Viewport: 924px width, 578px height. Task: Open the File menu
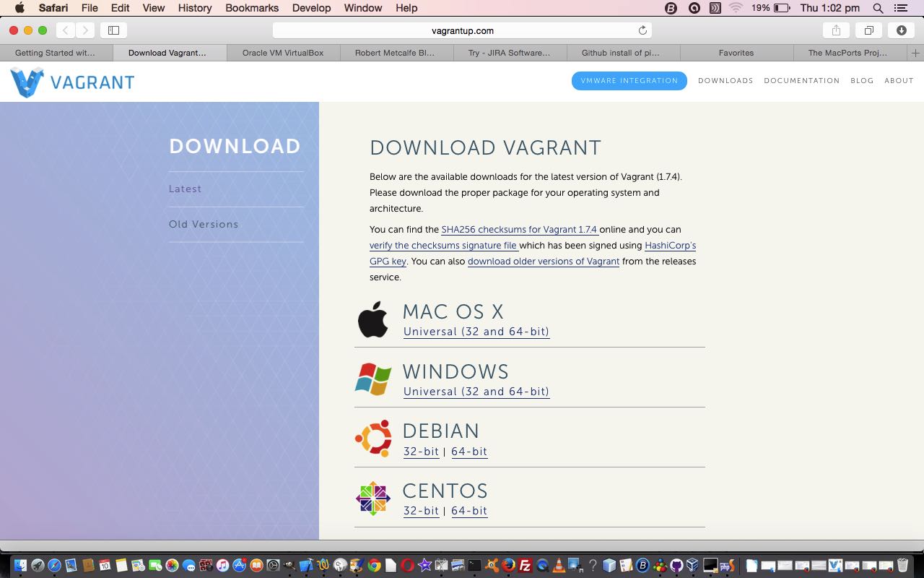(x=90, y=8)
